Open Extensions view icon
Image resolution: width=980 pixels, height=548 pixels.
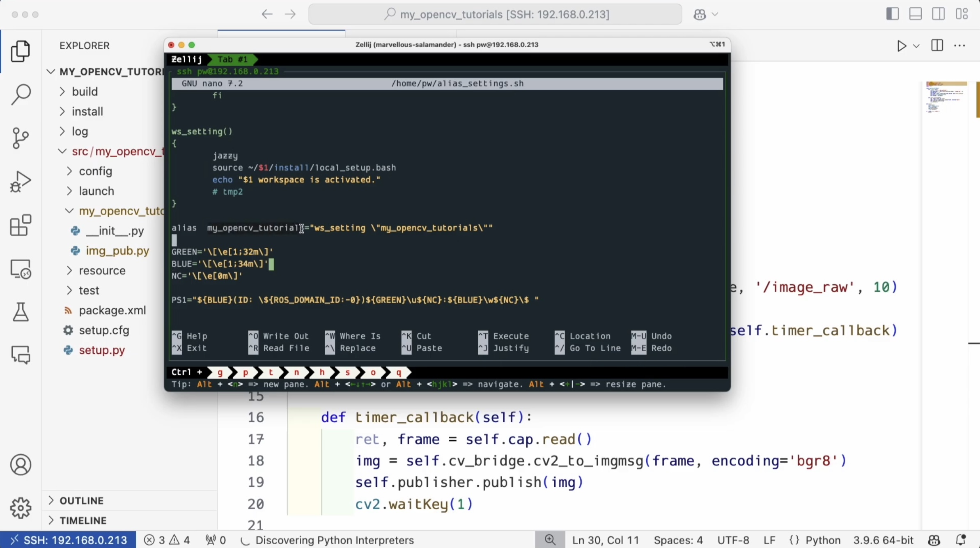point(21,225)
